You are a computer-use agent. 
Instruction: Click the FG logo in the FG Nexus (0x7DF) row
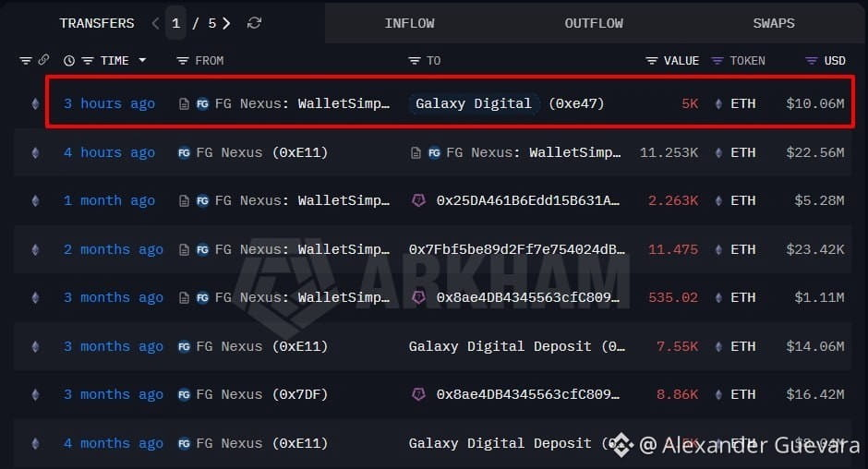pos(184,394)
